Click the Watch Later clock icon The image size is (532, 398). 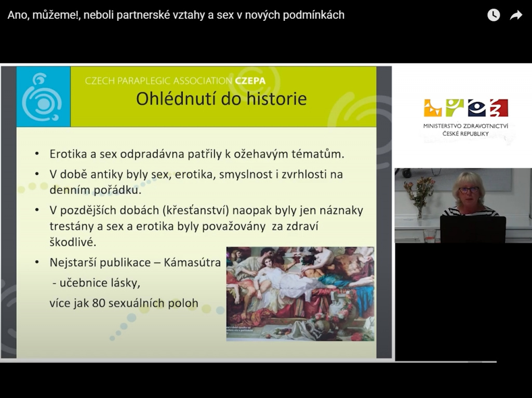point(494,15)
